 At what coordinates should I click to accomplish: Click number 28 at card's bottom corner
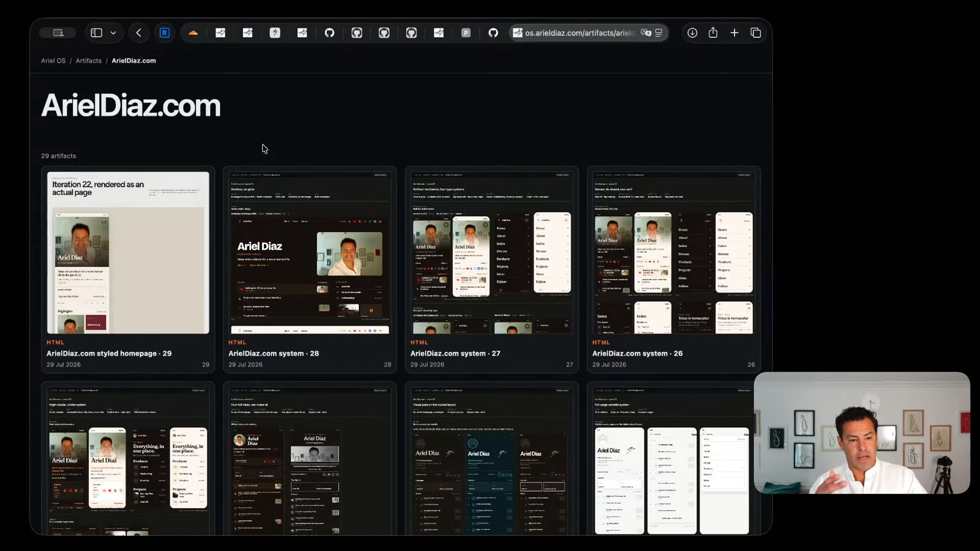[x=388, y=364]
